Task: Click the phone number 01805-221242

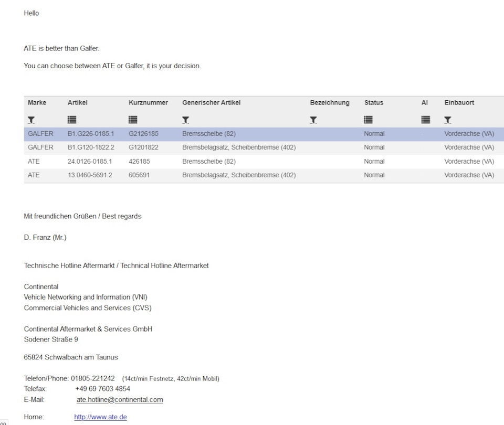Action: [93, 378]
